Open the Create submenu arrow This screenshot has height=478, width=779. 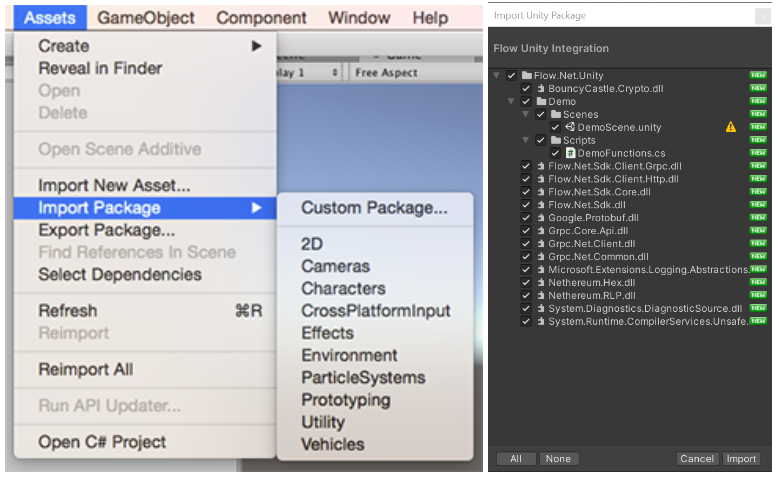(256, 46)
